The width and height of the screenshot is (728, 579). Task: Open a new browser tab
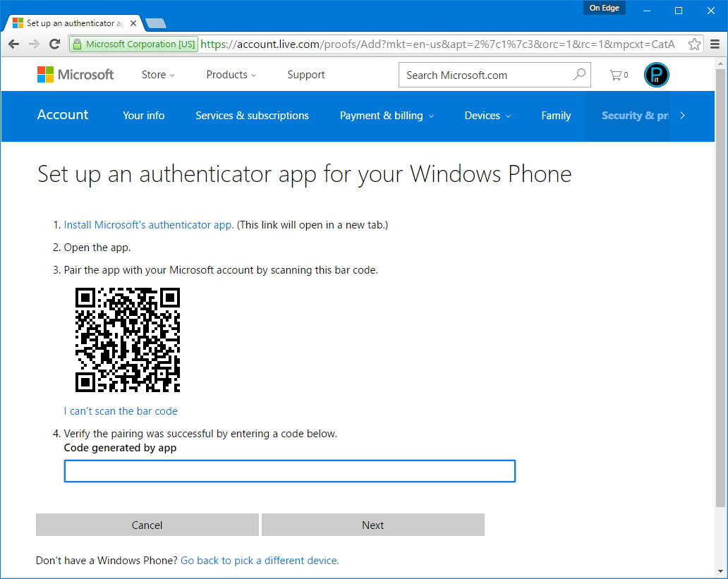pos(156,23)
